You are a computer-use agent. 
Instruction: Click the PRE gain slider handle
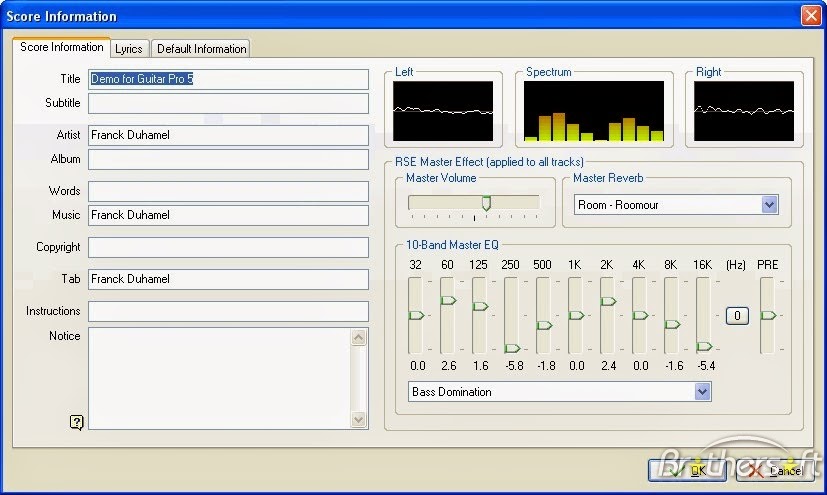point(768,315)
